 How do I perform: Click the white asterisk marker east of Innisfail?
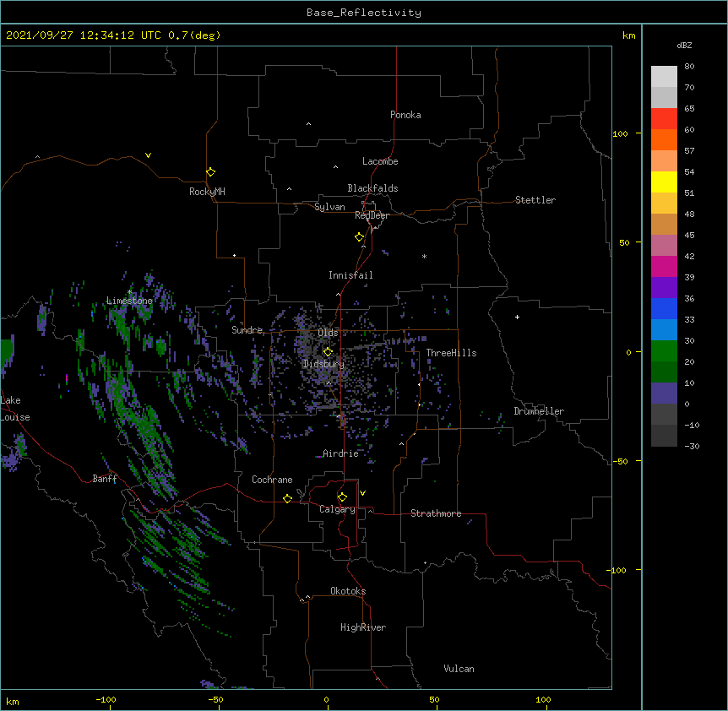point(424,256)
